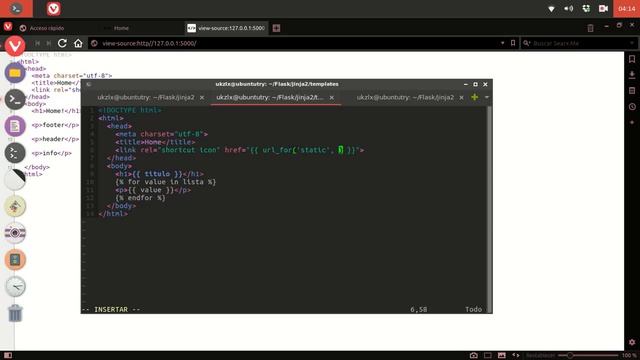Click the '<p>info</p>' source line

pyautogui.click(x=51, y=153)
